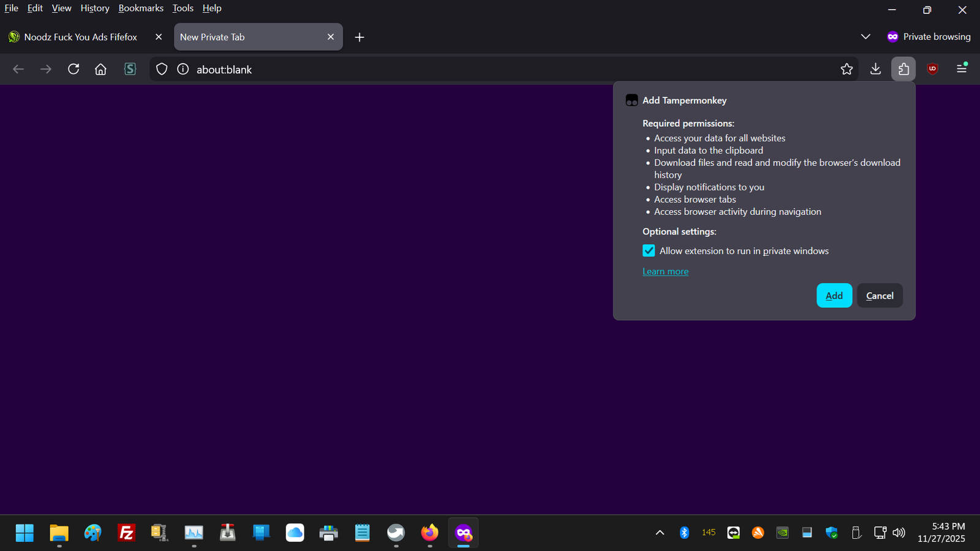Open the Tools menu
980x551 pixels.
[183, 8]
